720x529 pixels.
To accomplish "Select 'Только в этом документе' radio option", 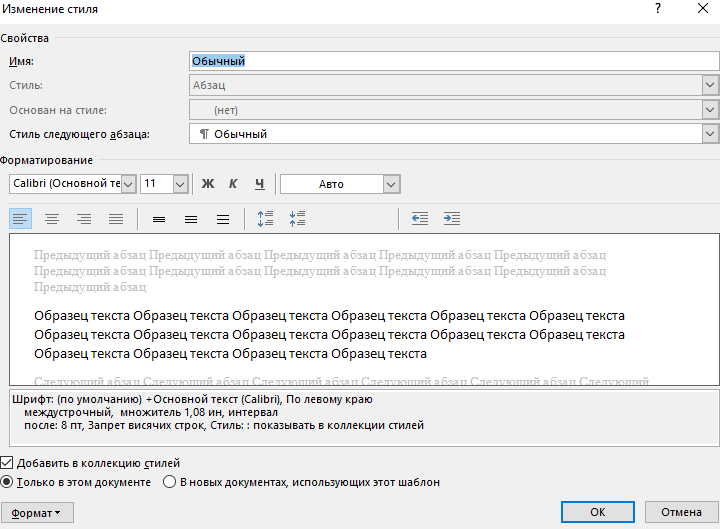I will pos(8,482).
